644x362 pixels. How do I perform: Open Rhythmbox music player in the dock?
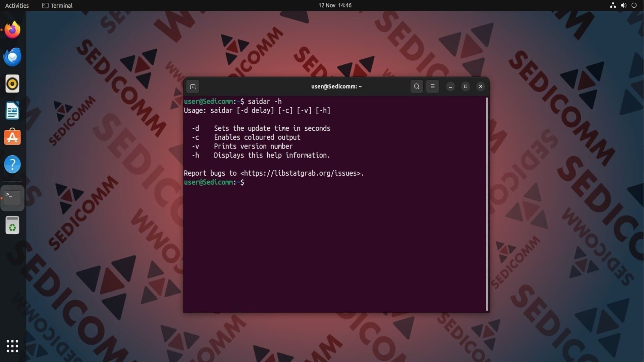pos(12,83)
